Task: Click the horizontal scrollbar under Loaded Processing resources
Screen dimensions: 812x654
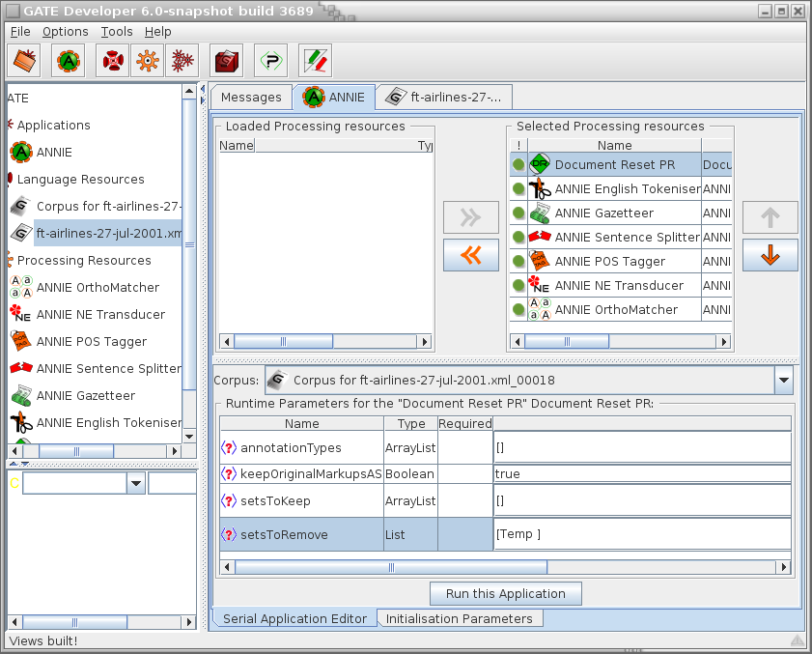Action: (326, 341)
